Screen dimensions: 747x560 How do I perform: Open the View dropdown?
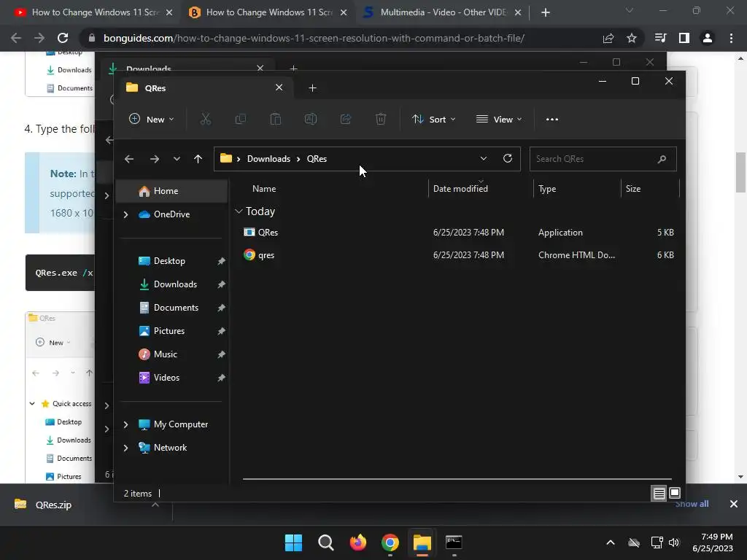click(x=499, y=119)
